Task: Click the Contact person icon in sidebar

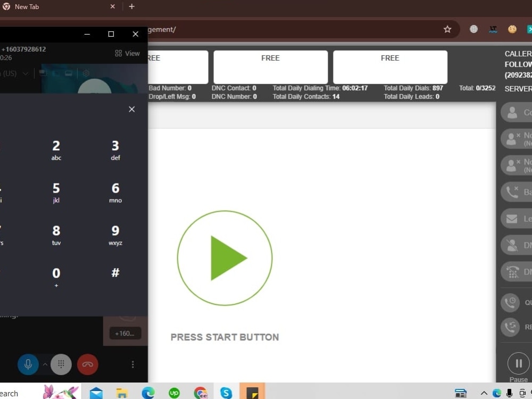Action: click(x=512, y=112)
